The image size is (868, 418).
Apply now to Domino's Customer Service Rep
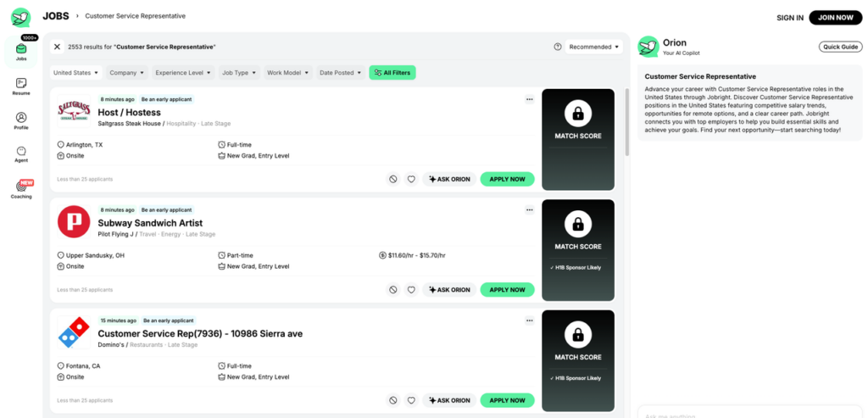click(x=507, y=400)
